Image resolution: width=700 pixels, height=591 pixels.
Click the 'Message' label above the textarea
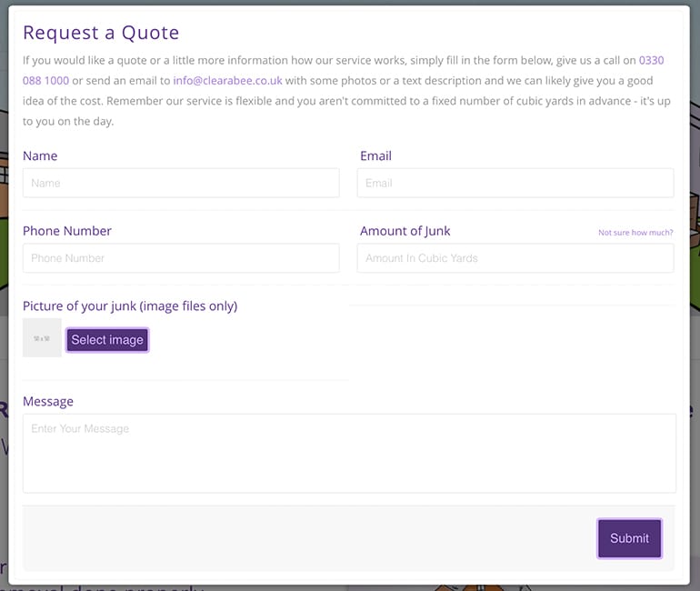tap(48, 401)
